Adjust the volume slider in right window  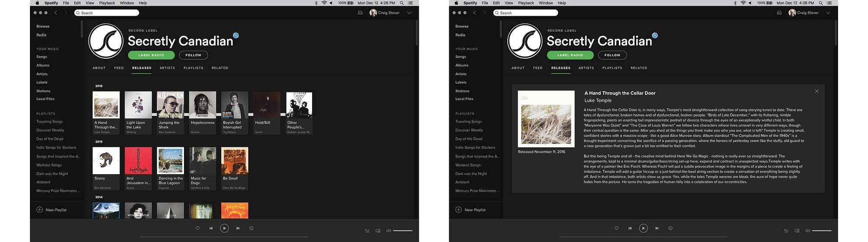click(822, 231)
